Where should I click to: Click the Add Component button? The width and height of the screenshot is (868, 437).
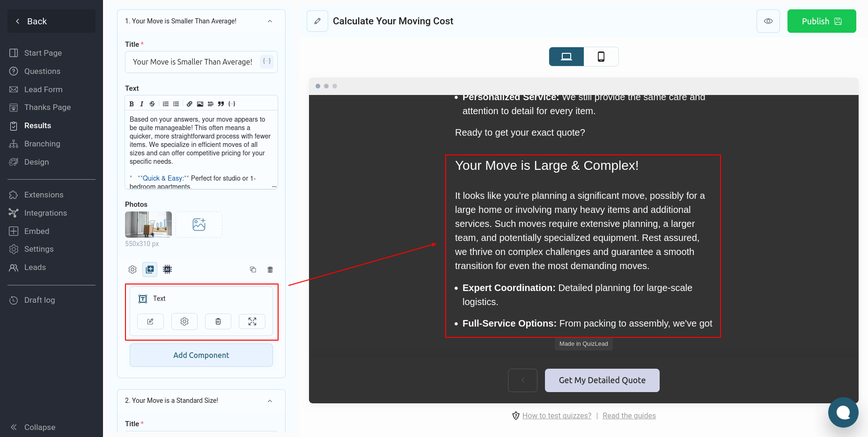coord(201,355)
